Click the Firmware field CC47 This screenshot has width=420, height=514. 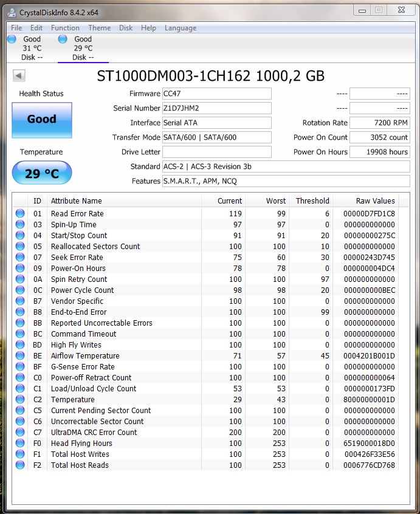217,94
